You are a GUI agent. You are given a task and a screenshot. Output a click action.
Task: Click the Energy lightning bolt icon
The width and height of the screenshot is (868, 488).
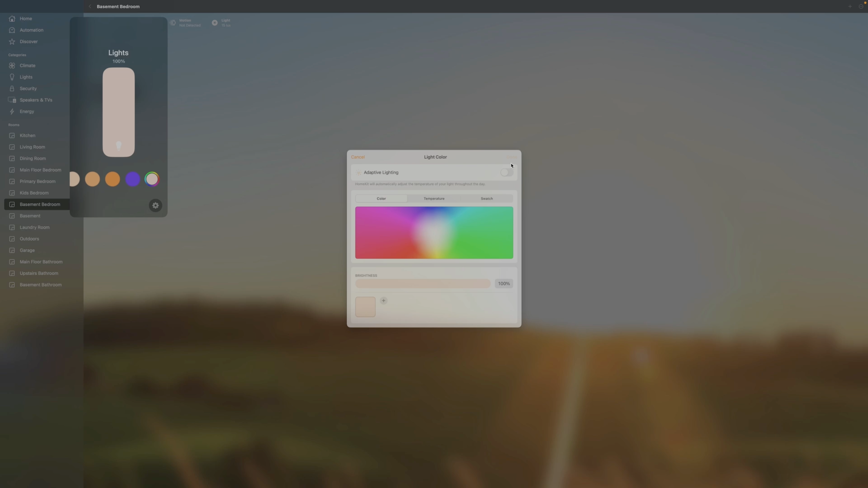tap(12, 111)
